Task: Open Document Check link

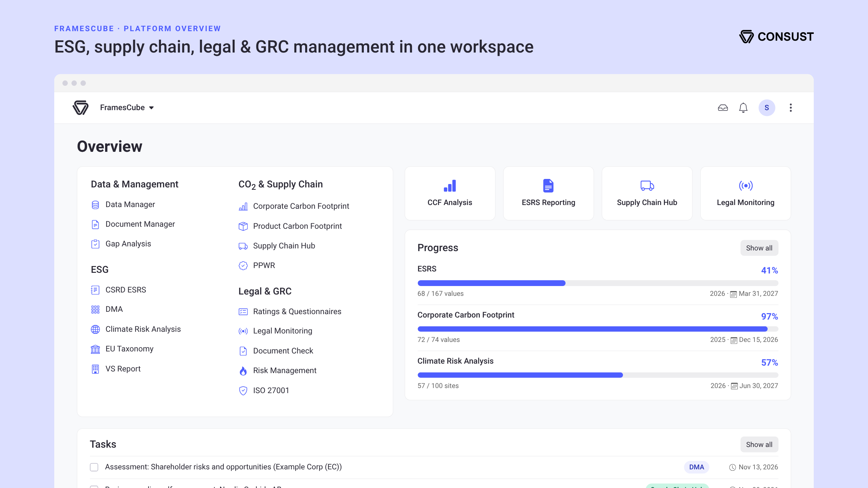Action: [x=283, y=351]
